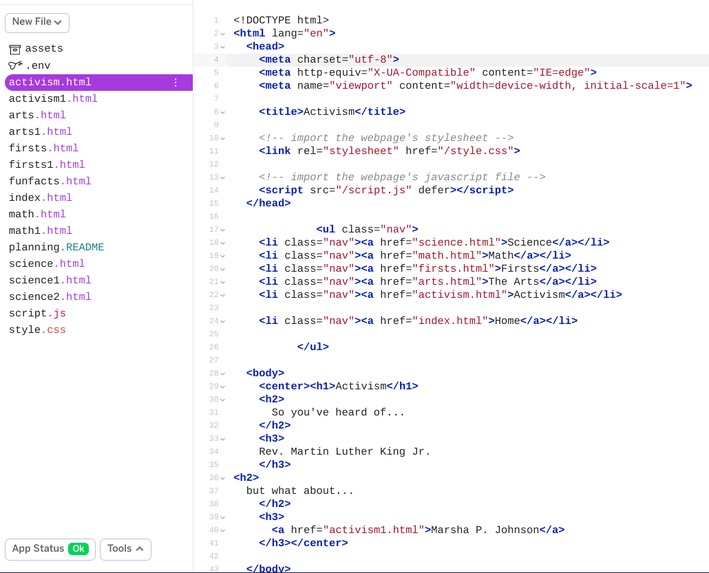The image size is (709, 573).
Task: Open math.html file
Action: click(37, 214)
